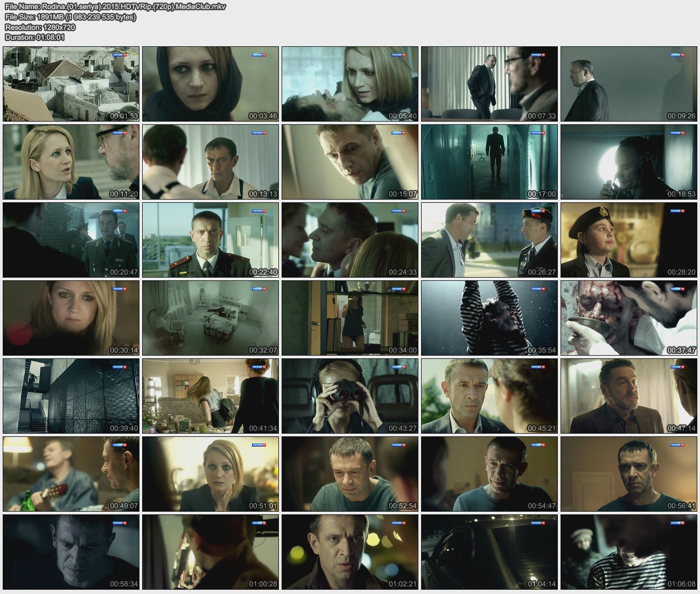Click the File Name text line
Screen dimensions: 700x594
click(115, 7)
